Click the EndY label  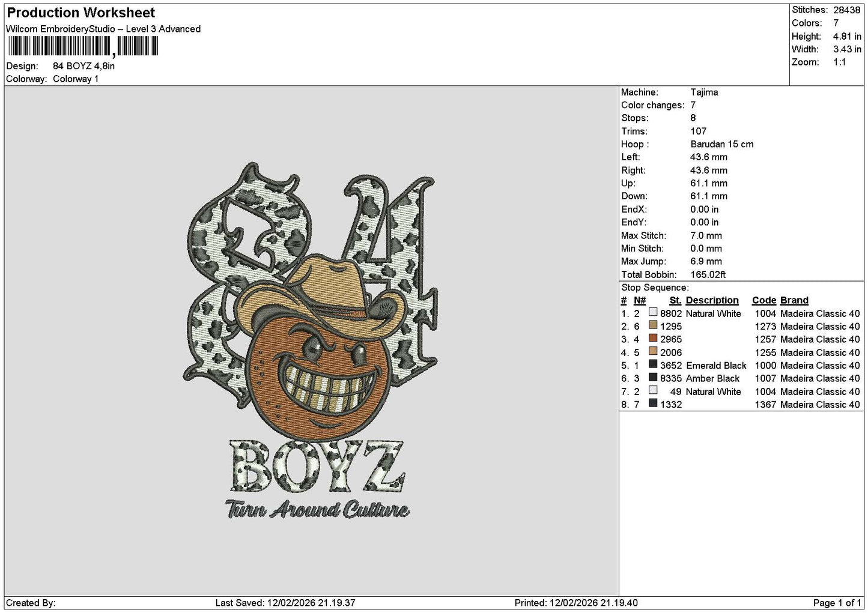(634, 222)
